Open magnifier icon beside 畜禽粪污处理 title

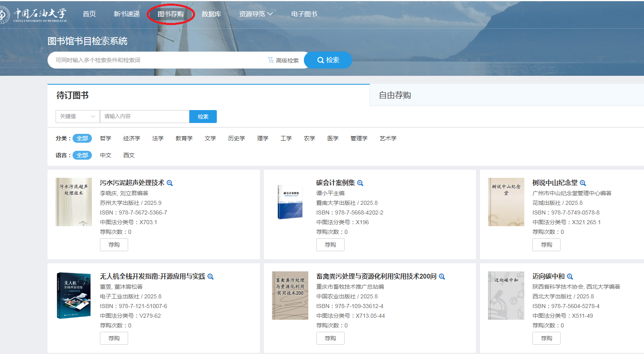coord(442,277)
